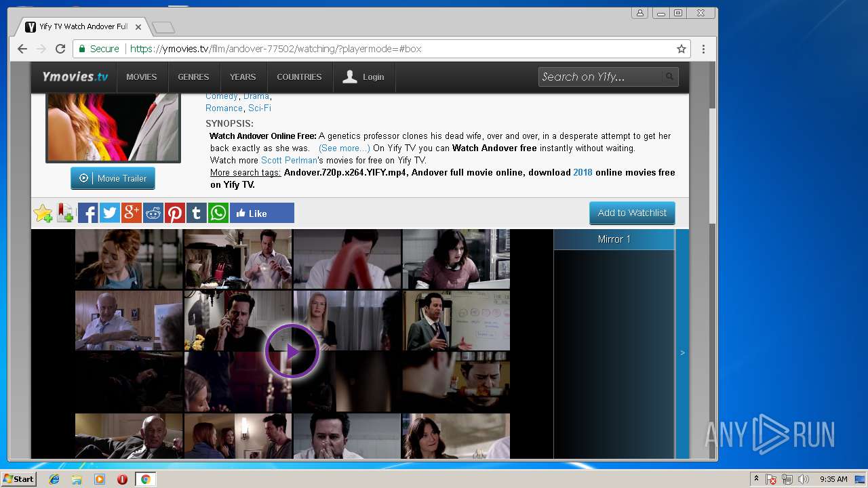The image size is (868, 488).
Task: Open the YEARS menu
Action: coord(243,77)
